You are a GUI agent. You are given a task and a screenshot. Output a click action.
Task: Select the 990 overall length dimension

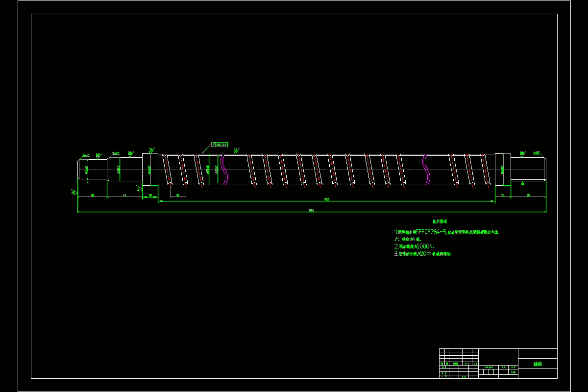coord(311,211)
